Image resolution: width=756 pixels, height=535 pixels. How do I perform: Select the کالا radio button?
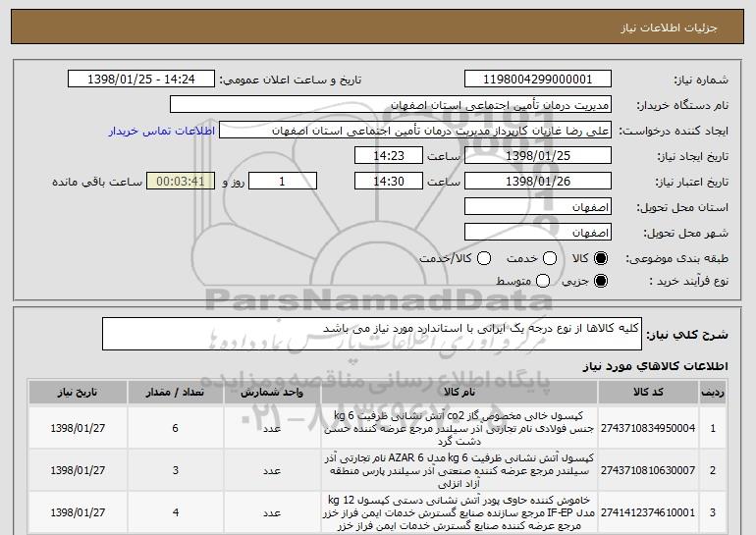(601, 259)
